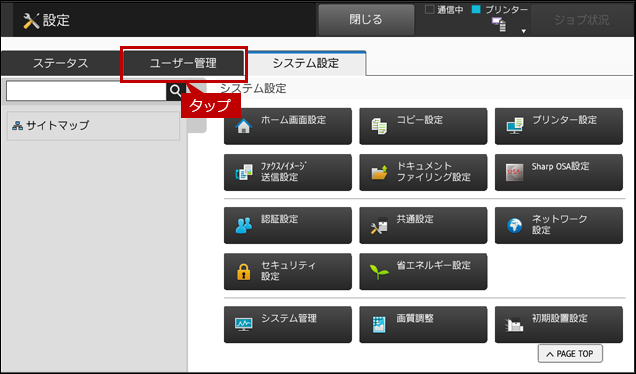Click the document filing folder icon
This screenshot has height=374, width=636.
coord(379,172)
